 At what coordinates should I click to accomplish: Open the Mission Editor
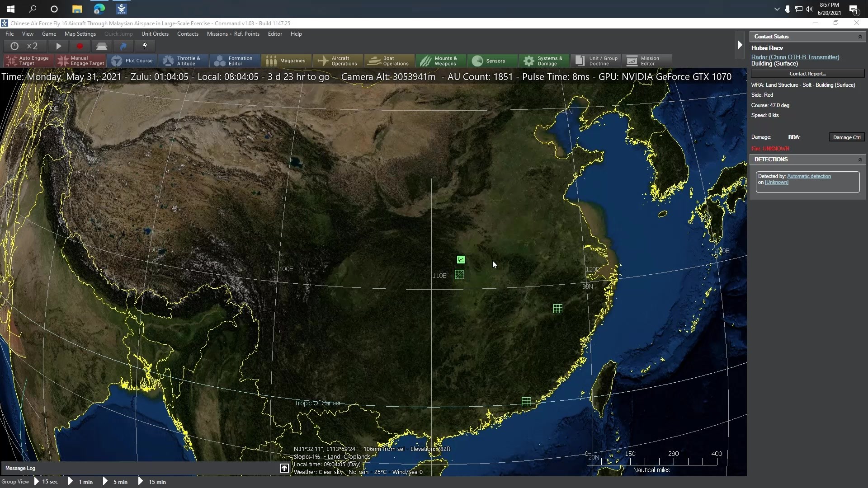coord(647,61)
